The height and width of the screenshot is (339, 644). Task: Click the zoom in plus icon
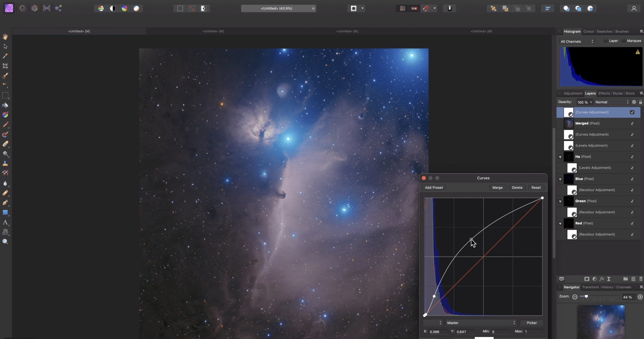pyautogui.click(x=640, y=297)
